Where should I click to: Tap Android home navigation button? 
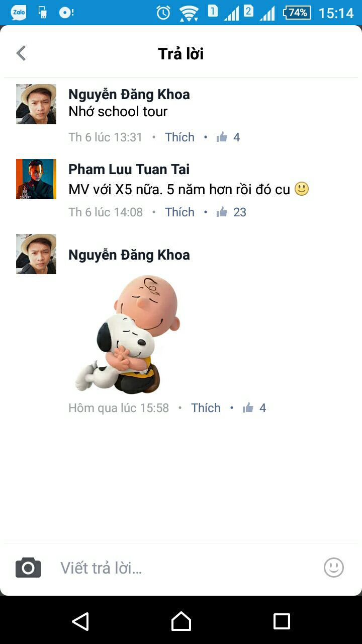coord(181,621)
